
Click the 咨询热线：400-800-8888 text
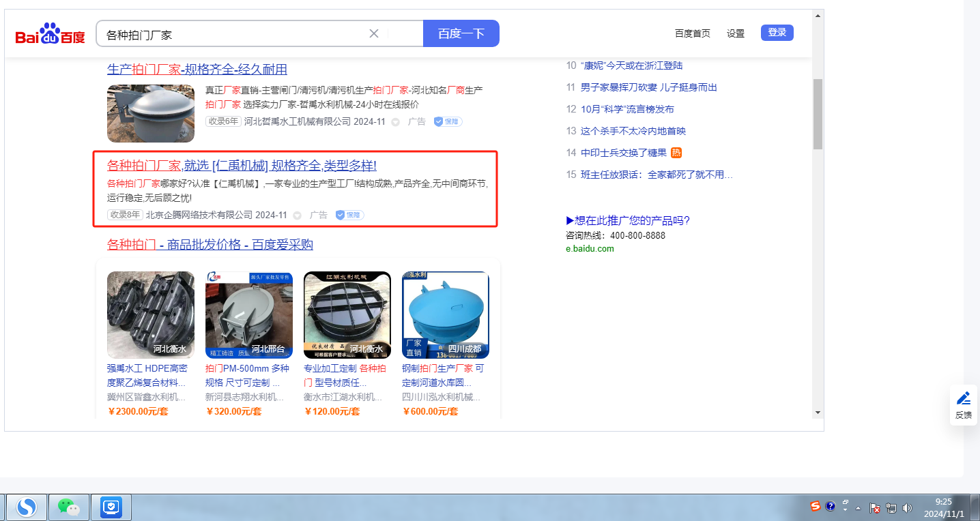coord(616,235)
